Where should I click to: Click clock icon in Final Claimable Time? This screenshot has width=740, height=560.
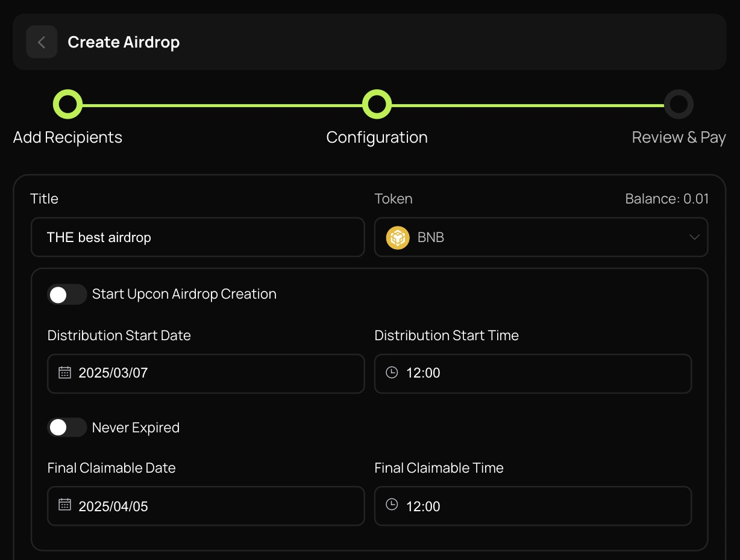click(392, 505)
